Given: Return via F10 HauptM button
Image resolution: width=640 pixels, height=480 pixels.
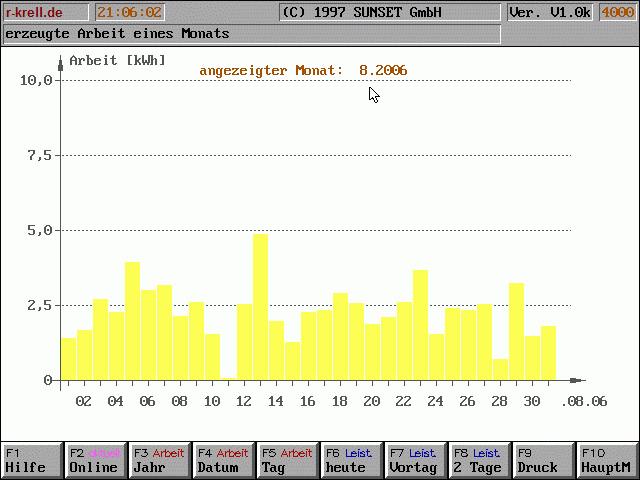Looking at the screenshot, I should pos(607,460).
